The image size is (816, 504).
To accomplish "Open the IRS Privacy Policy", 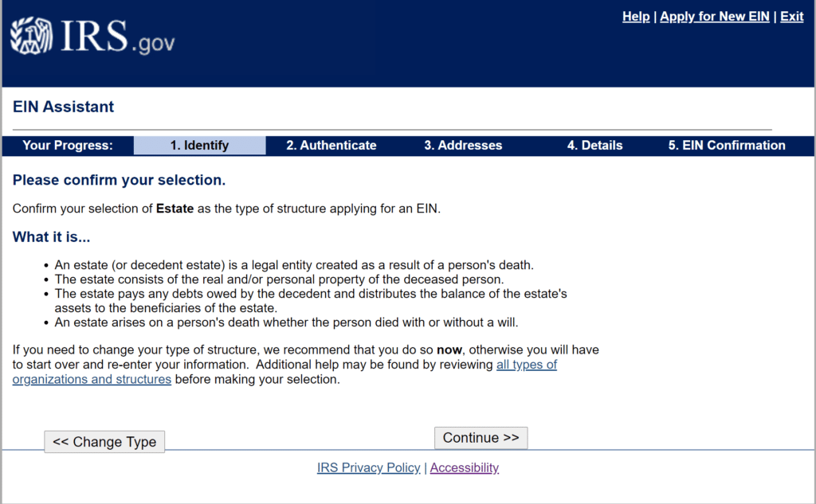I will 368,467.
